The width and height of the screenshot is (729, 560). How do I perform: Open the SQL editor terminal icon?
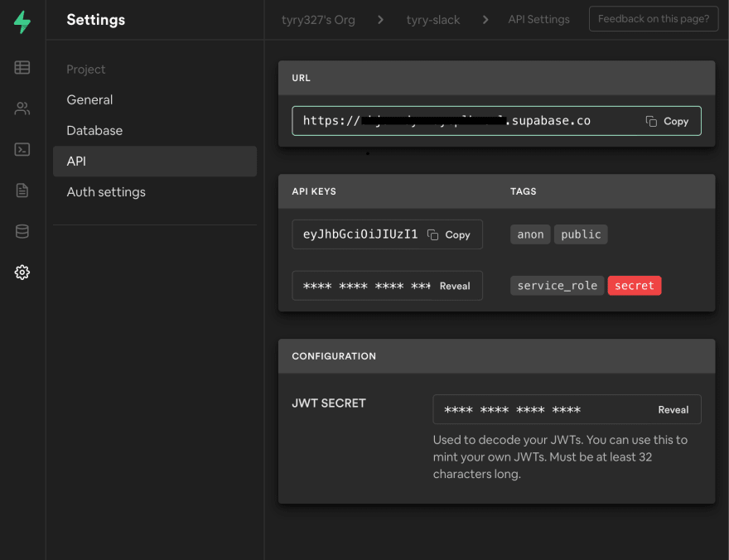22,149
